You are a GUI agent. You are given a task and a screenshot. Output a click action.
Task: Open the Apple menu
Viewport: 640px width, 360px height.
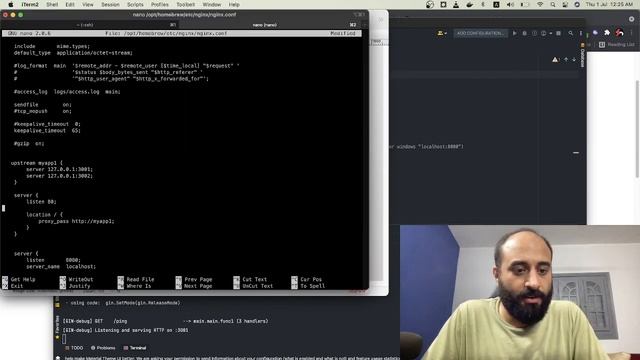[x=11, y=4]
